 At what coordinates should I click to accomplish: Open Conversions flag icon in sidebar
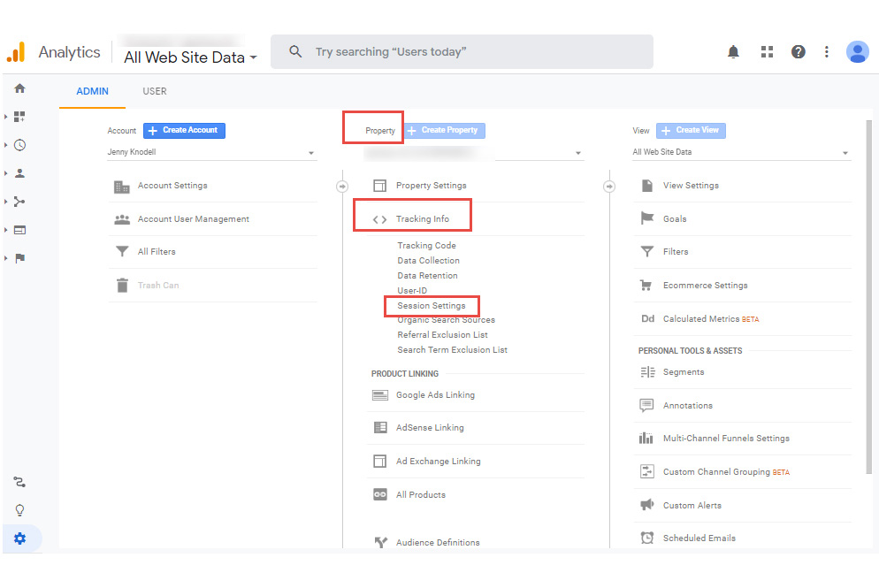pyautogui.click(x=19, y=258)
